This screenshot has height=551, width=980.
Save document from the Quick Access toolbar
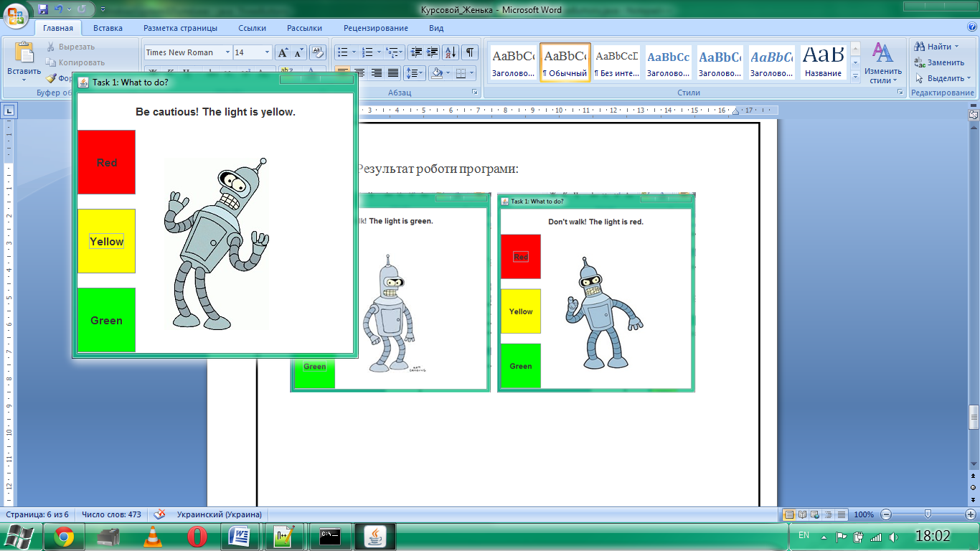(x=43, y=9)
